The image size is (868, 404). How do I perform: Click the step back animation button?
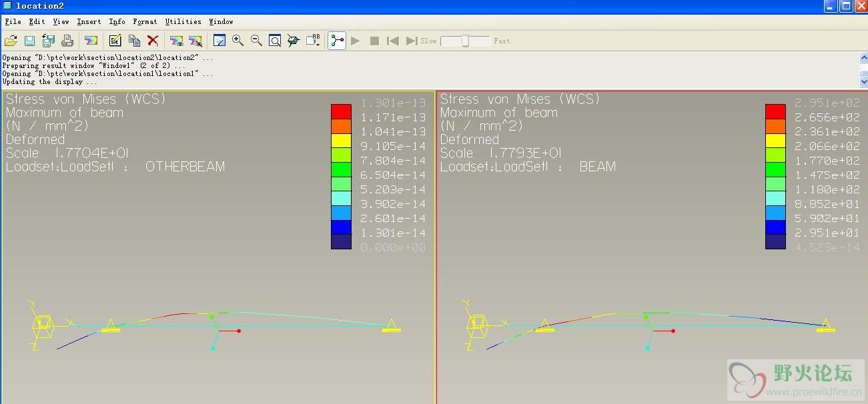pyautogui.click(x=393, y=41)
